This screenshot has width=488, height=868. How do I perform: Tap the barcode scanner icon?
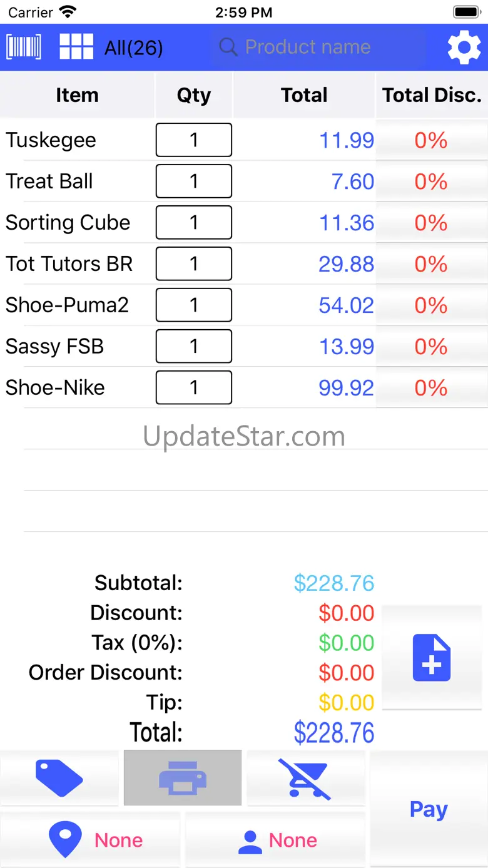[x=24, y=47]
